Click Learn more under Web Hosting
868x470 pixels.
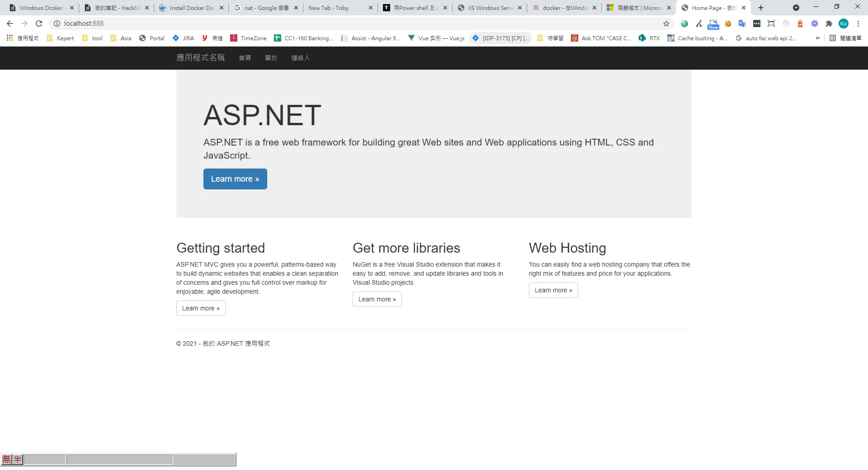tap(553, 290)
